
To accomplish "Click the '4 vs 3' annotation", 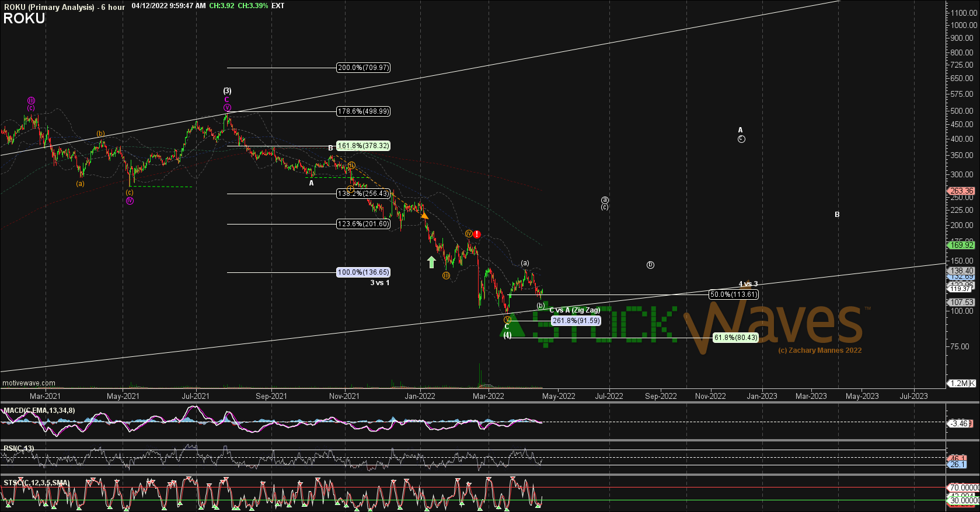I will [748, 284].
